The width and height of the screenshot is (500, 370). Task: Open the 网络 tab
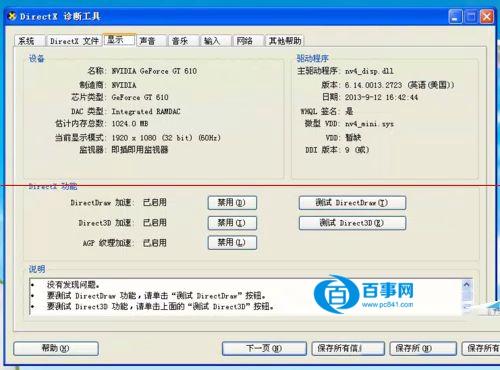click(248, 41)
